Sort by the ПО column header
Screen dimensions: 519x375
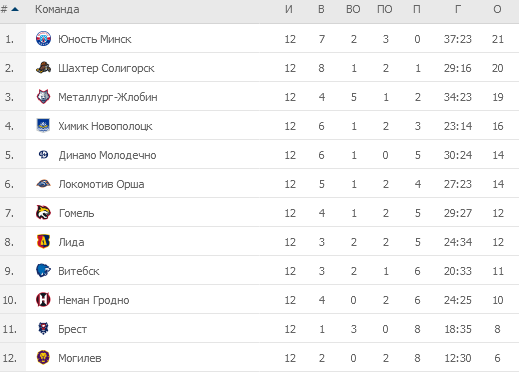point(385,9)
